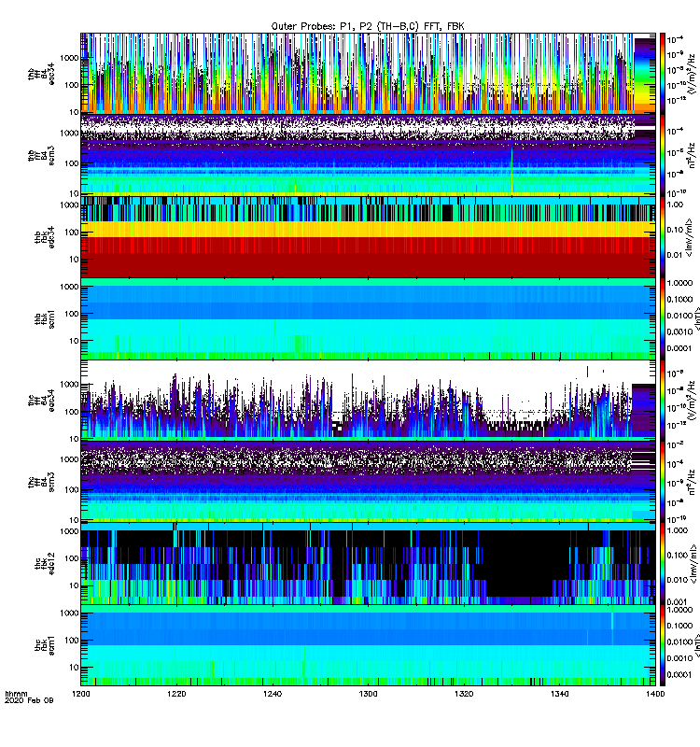Click the '<|mV/m|>' unit label beside thc edc12
Image resolution: width=700 pixels, height=747 pixels.
(693, 564)
